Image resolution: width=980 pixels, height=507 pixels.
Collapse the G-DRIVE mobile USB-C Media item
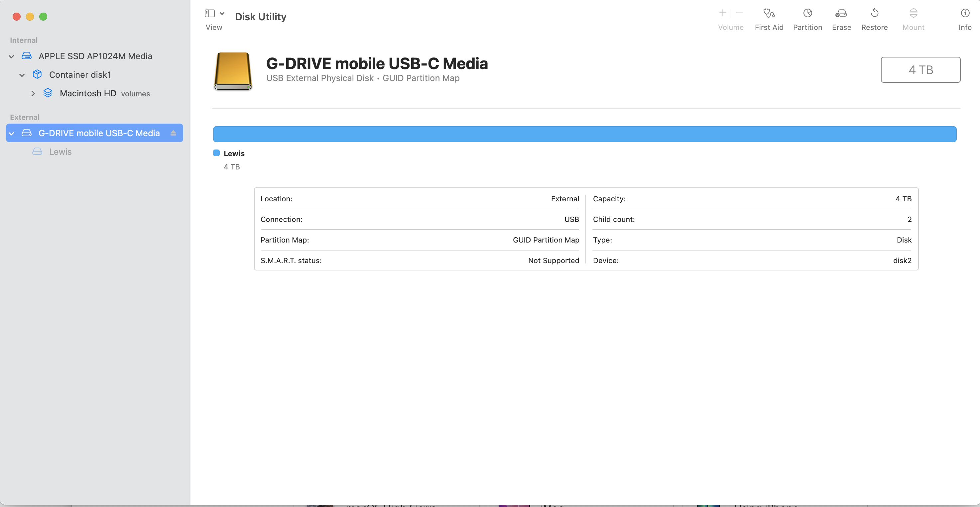coord(11,134)
